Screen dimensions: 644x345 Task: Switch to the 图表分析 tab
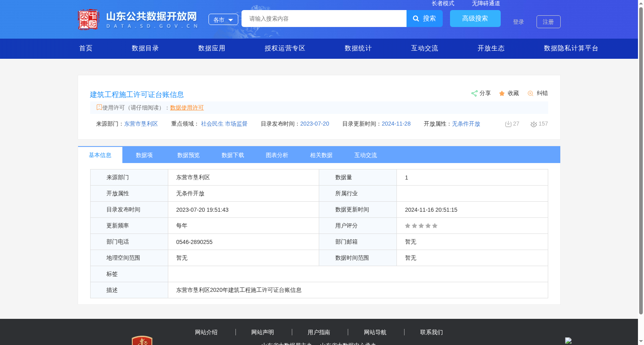277,155
